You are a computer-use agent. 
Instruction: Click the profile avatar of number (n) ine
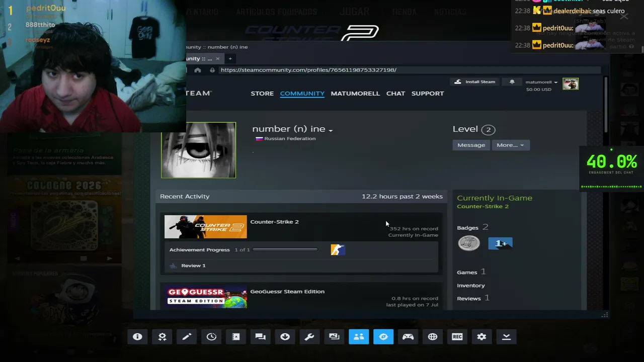(198, 150)
